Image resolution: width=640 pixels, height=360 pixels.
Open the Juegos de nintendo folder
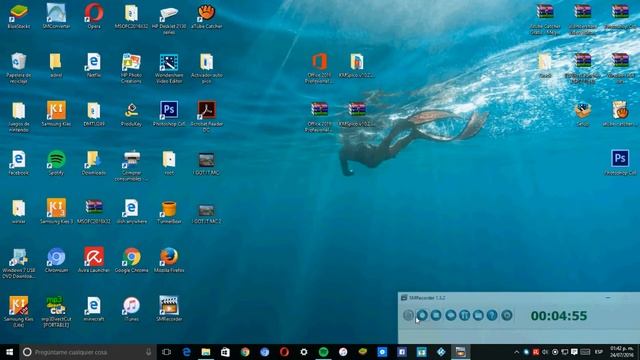[18, 117]
